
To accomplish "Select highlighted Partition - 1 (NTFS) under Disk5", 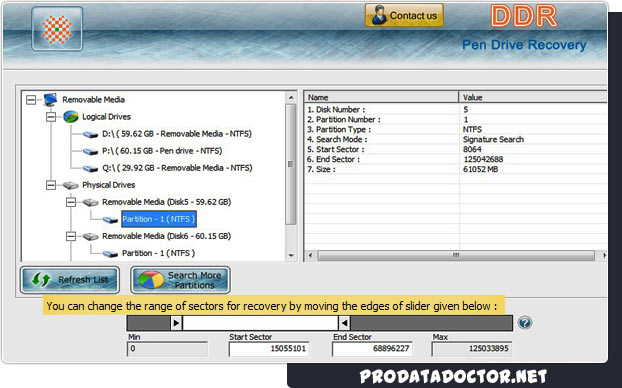I will (159, 219).
